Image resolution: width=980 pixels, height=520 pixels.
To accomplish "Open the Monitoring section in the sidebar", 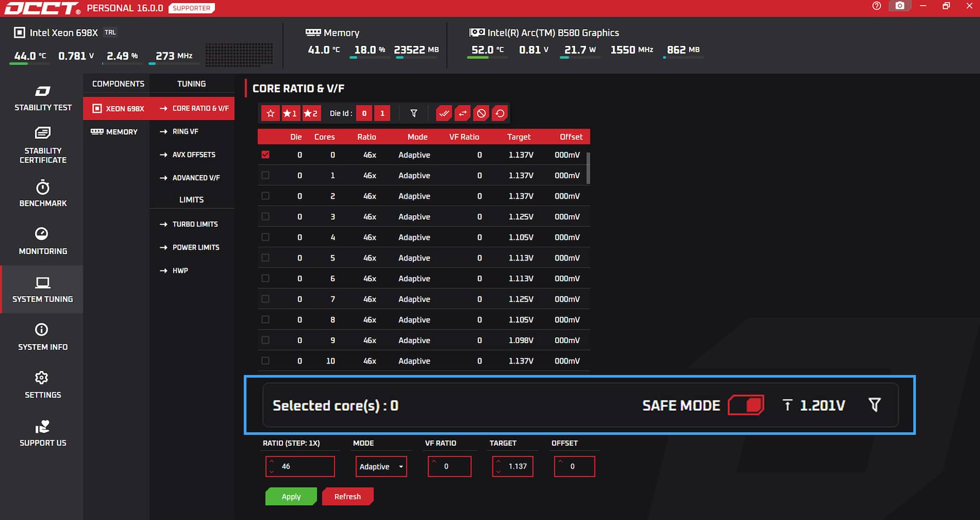I will point(42,241).
